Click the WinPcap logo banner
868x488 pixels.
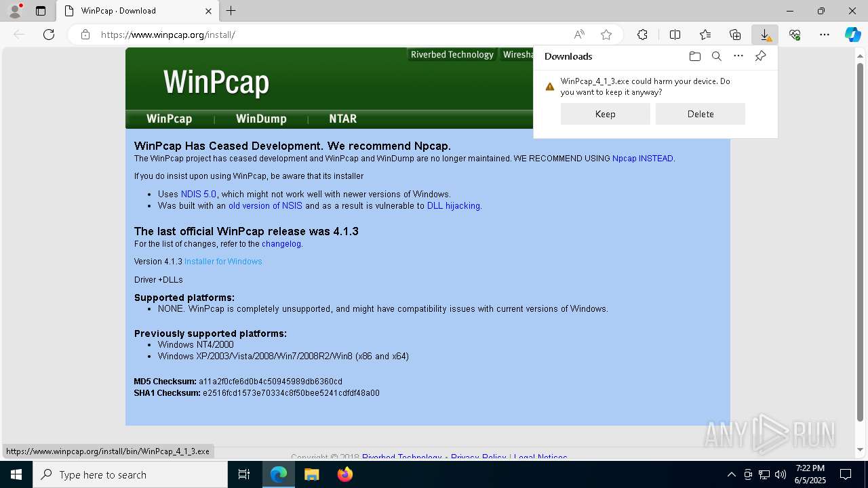216,82
